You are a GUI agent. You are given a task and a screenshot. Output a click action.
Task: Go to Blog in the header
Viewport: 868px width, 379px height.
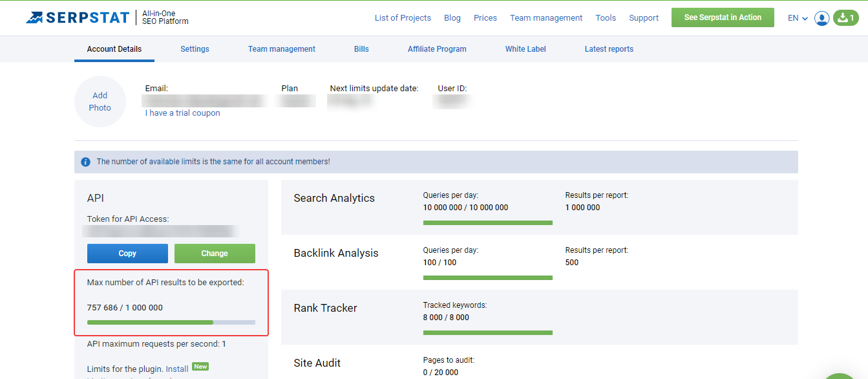click(452, 18)
